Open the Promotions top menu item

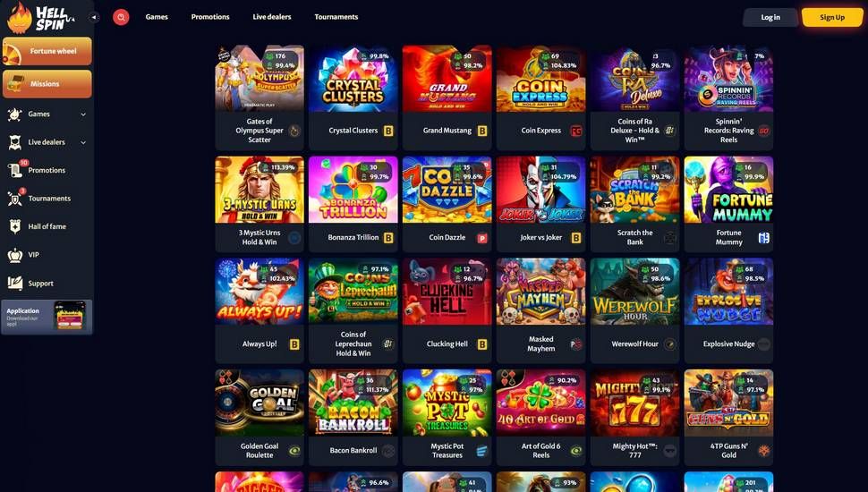click(x=210, y=17)
